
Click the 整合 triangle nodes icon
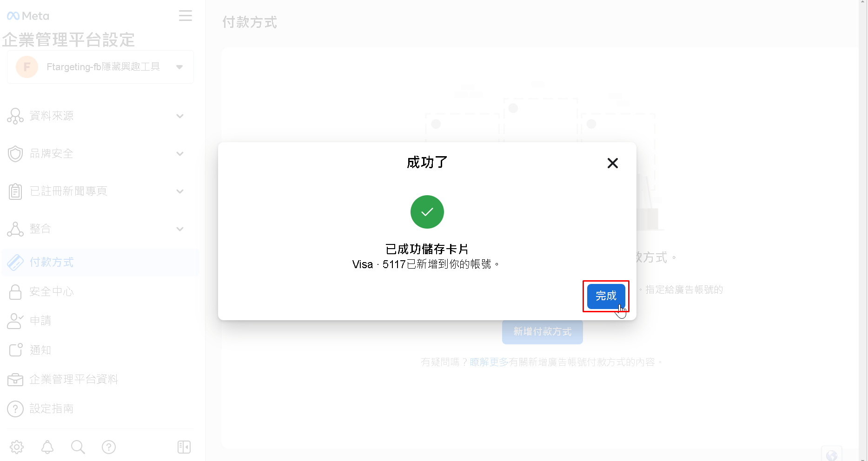coord(15,229)
